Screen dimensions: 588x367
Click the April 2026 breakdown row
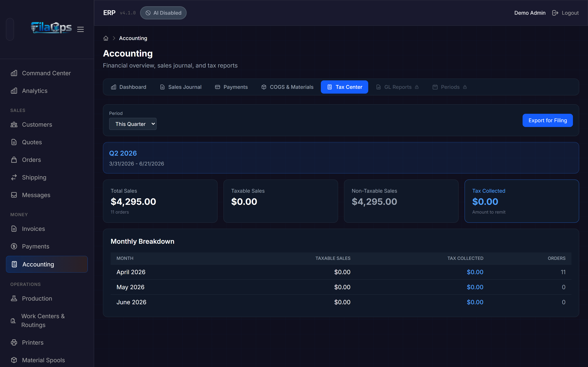(341, 272)
